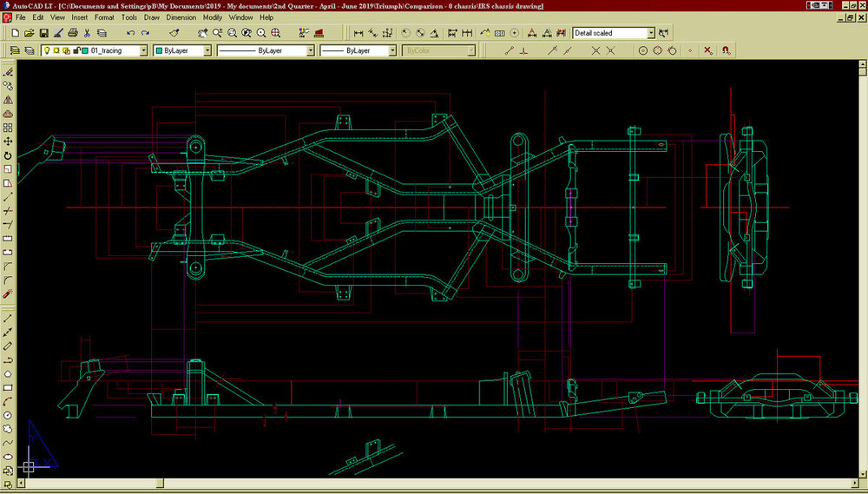Click the Redo arrow icon
Viewport: 868px width, 494px height.
pos(145,33)
